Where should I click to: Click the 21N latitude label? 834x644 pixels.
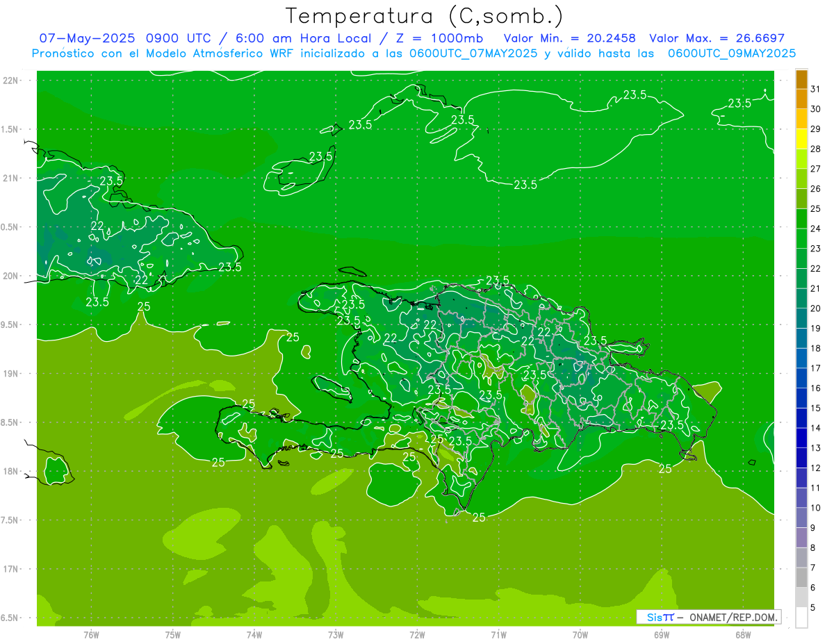11,179
